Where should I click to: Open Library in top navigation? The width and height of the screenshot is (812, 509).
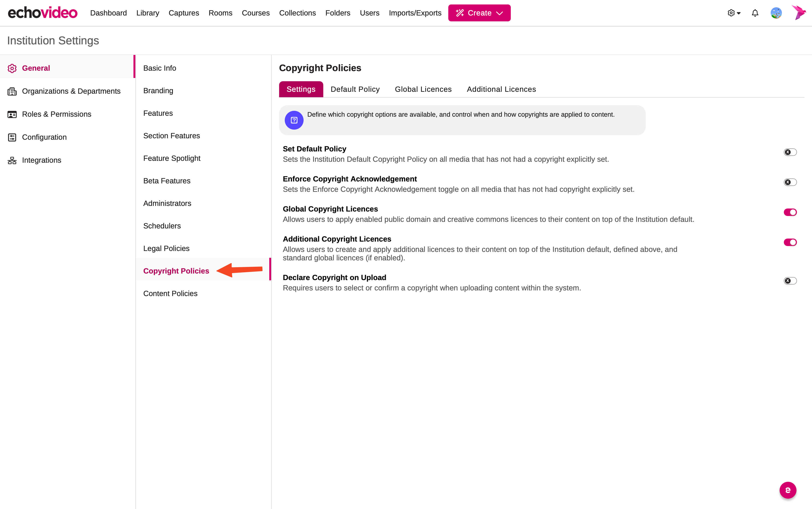point(148,13)
